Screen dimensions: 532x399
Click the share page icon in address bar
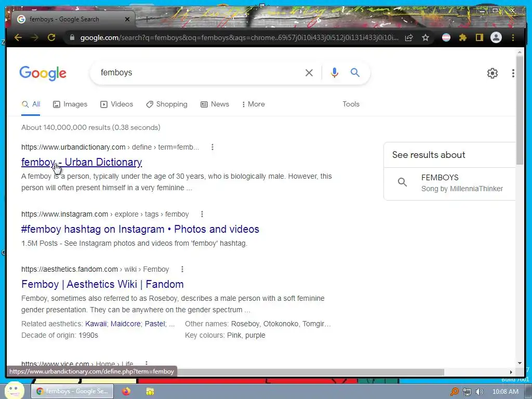click(409, 37)
